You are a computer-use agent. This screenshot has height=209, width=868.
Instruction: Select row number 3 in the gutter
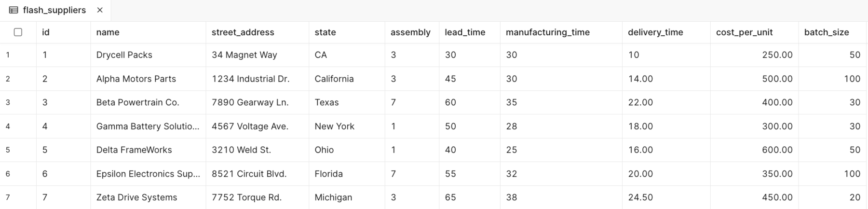[x=8, y=102]
